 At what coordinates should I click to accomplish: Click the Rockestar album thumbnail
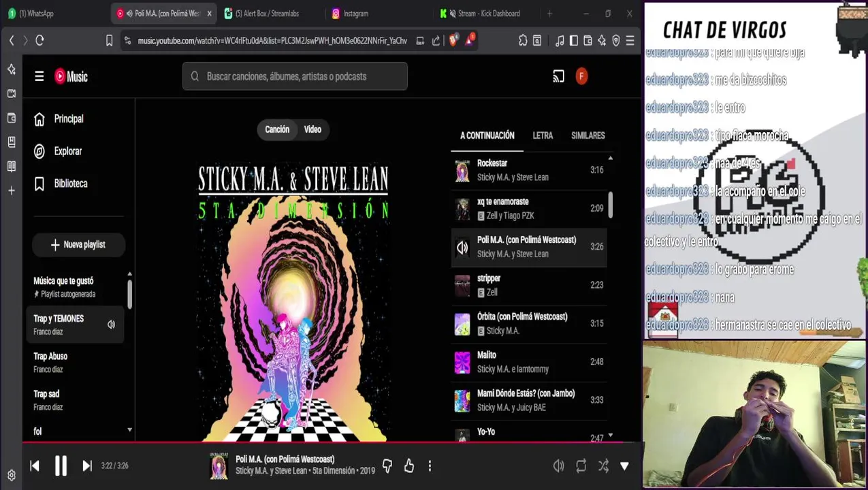(462, 170)
